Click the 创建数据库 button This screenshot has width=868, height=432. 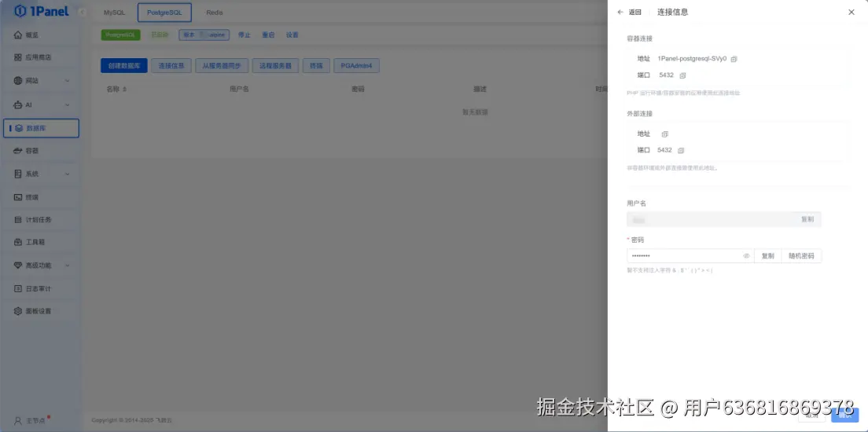click(124, 66)
